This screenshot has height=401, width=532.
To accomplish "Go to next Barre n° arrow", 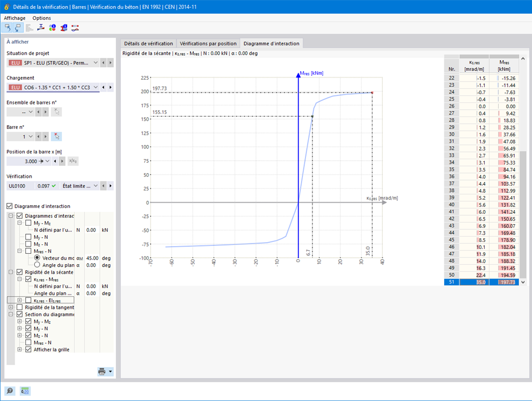I will pos(45,136).
